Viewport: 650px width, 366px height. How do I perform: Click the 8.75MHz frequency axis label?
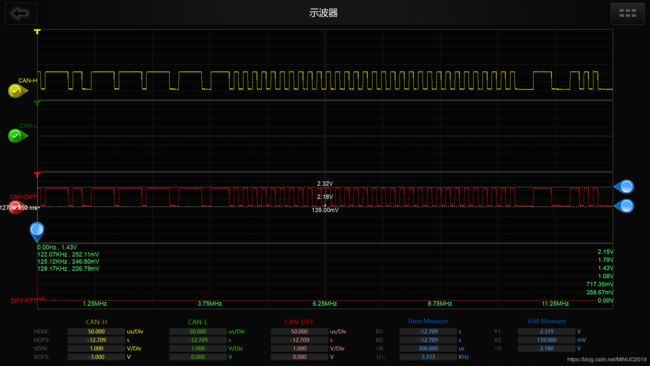(x=440, y=304)
